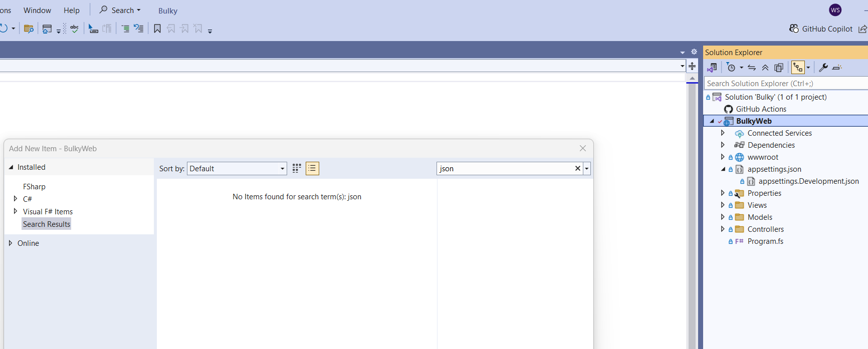
Task: Expand Dependencies node
Action: pos(723,145)
